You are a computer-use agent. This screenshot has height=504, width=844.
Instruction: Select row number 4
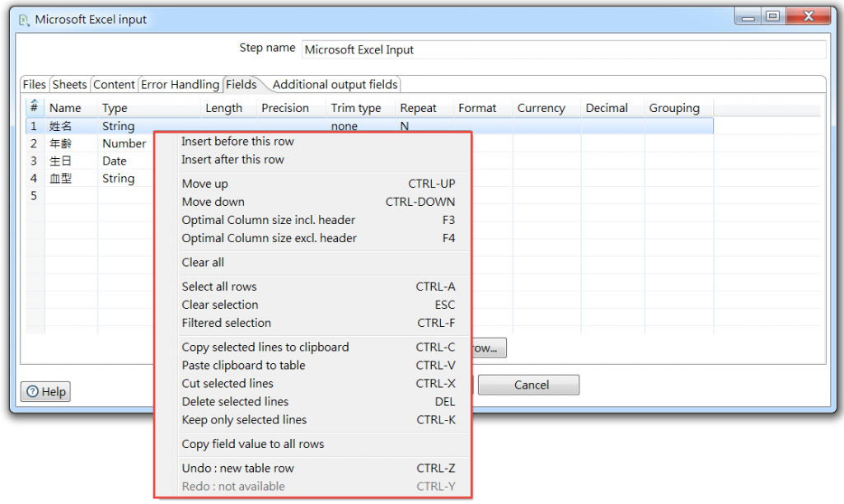(35, 179)
